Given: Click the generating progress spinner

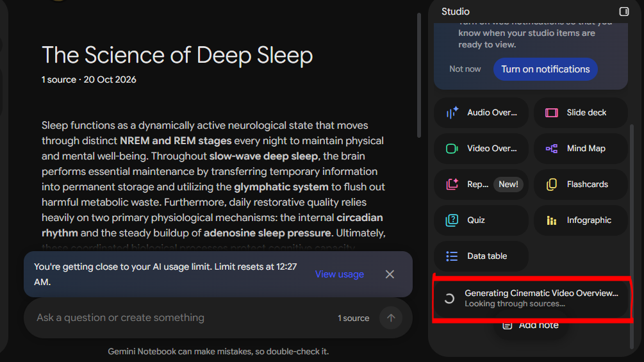Looking at the screenshot, I should pyautogui.click(x=449, y=299).
